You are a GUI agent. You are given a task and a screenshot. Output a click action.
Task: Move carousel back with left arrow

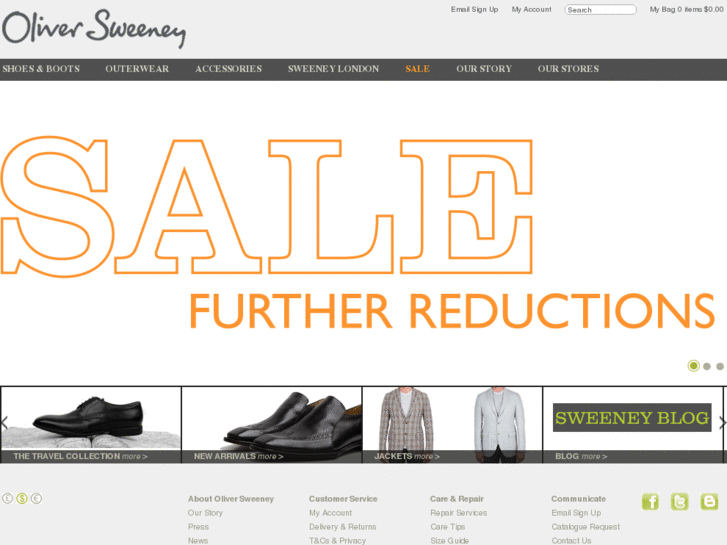[x=5, y=423]
